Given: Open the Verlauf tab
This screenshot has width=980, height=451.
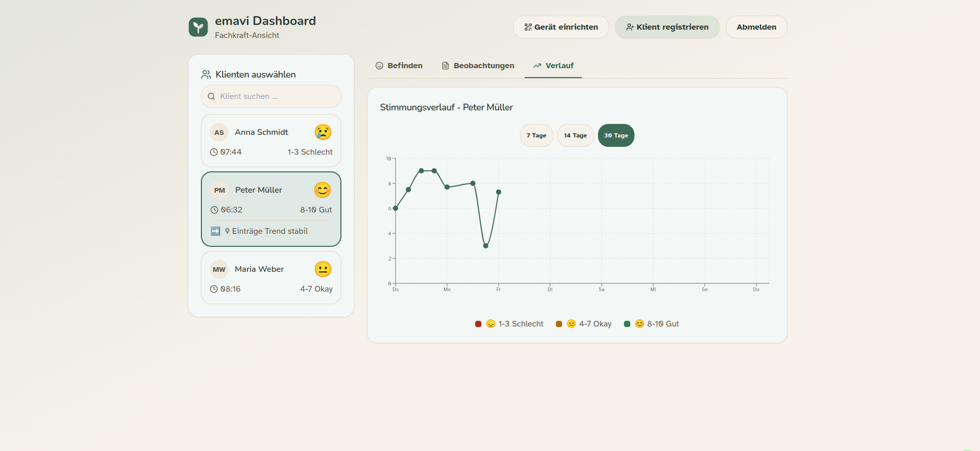Looking at the screenshot, I should click(553, 66).
